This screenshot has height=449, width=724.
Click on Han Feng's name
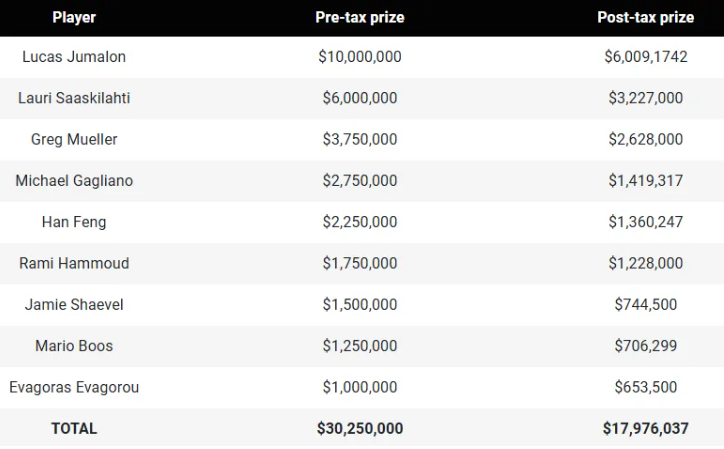coord(74,222)
